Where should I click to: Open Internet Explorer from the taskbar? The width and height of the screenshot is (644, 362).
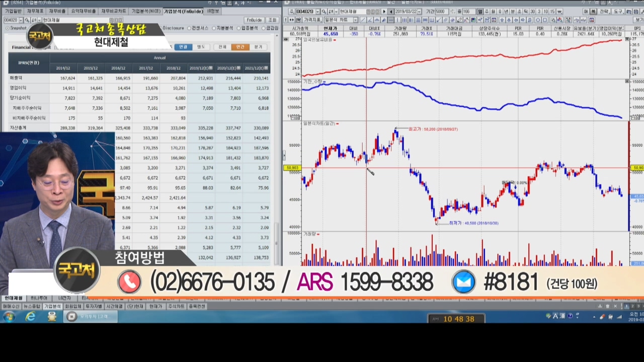(31, 317)
